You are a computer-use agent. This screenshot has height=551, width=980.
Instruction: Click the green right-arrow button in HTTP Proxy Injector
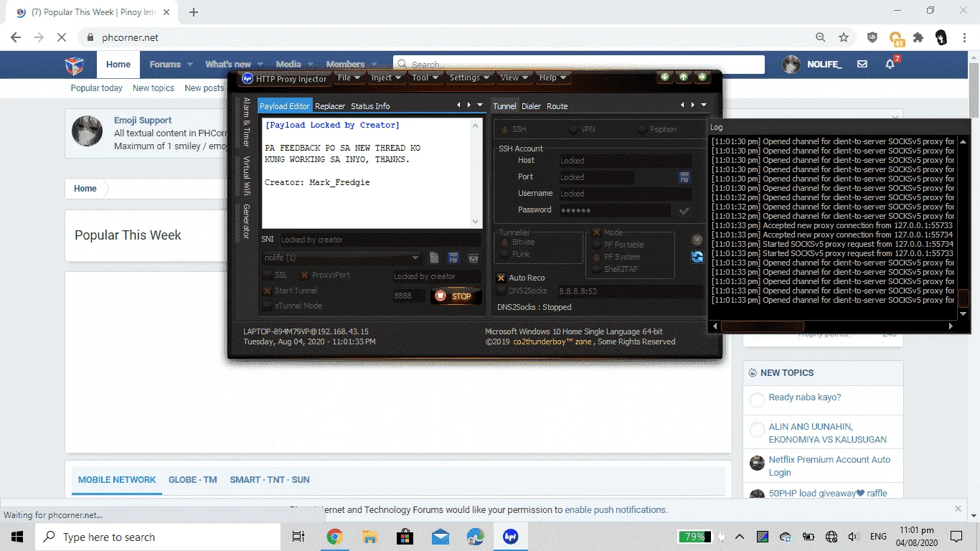pos(702,77)
